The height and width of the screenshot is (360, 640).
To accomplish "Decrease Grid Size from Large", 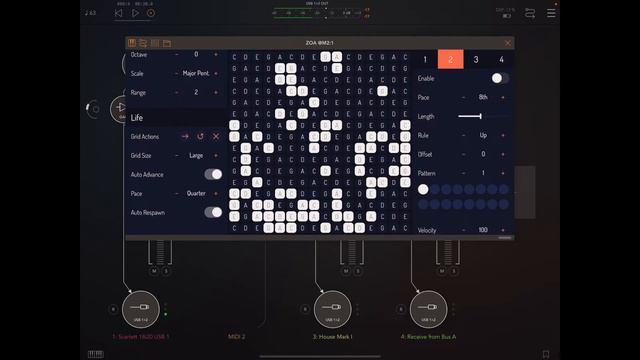I will coord(177,156).
